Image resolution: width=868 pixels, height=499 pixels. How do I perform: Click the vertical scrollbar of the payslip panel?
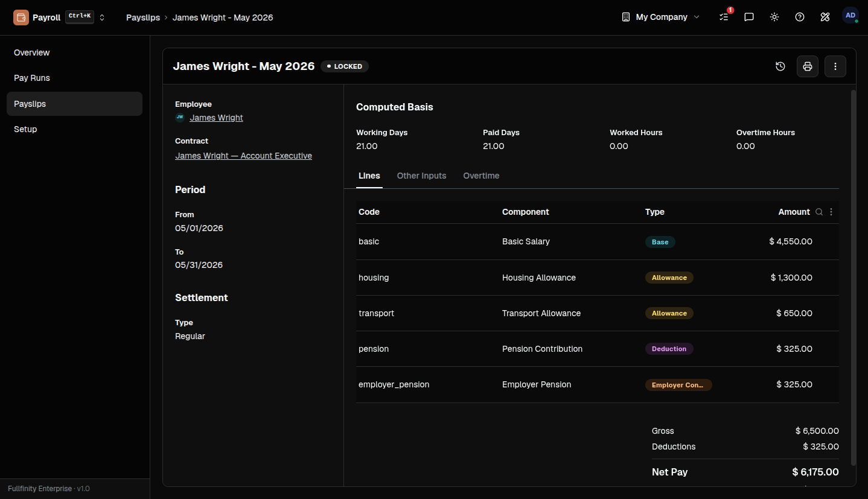point(853,278)
